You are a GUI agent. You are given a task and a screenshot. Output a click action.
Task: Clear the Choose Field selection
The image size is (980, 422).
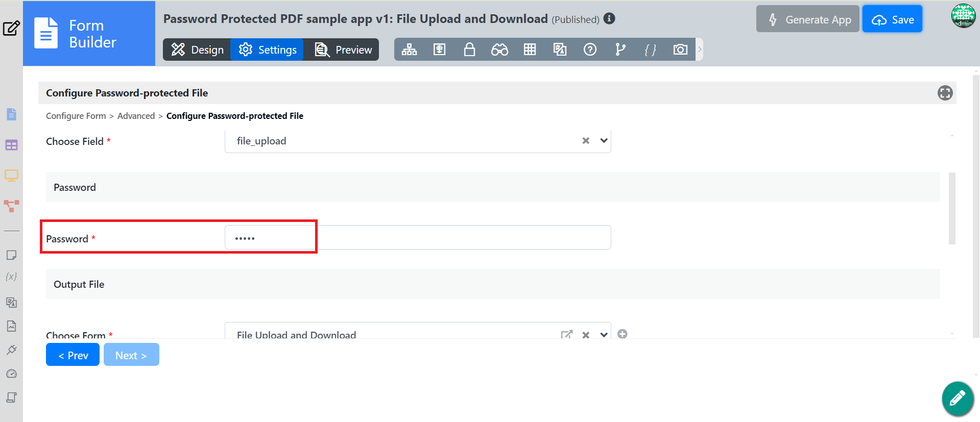pyautogui.click(x=586, y=141)
